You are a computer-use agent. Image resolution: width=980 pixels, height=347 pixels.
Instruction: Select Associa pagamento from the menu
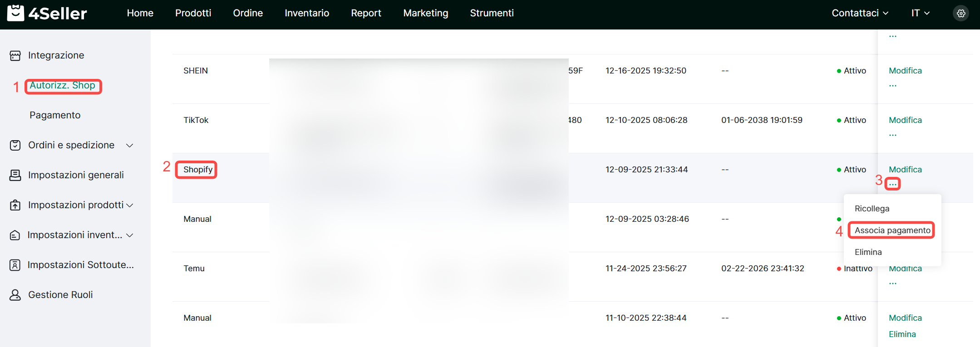[892, 230]
